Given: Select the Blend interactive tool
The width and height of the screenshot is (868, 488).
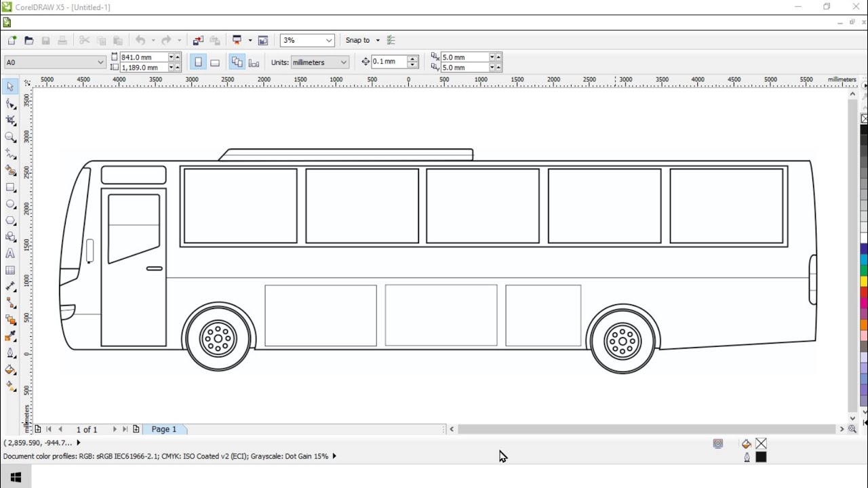Looking at the screenshot, I should click(10, 320).
